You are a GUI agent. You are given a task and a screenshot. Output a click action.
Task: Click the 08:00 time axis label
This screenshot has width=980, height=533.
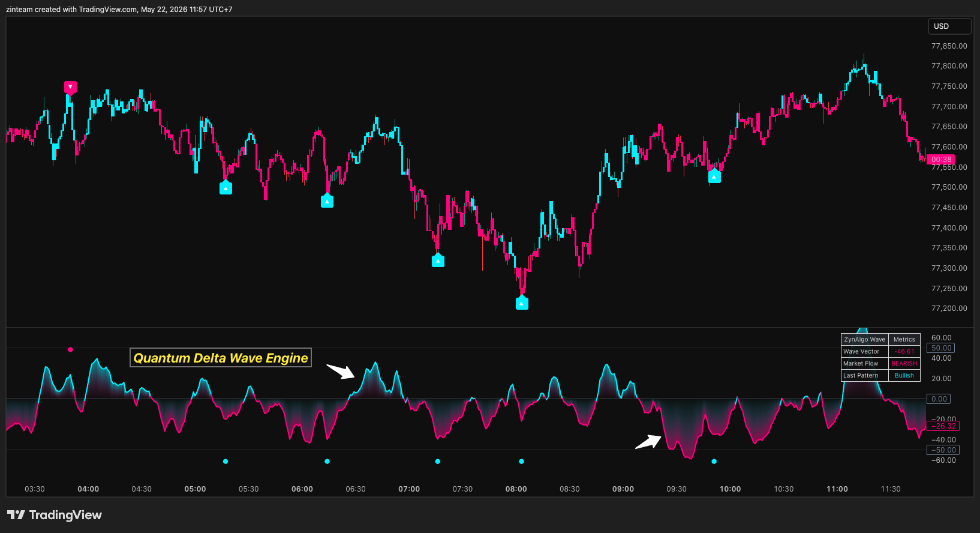pyautogui.click(x=516, y=489)
